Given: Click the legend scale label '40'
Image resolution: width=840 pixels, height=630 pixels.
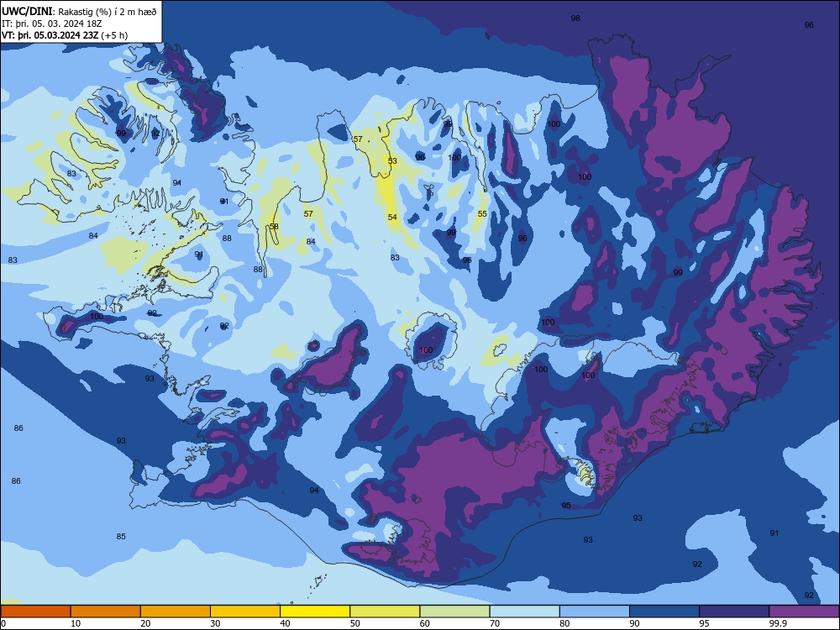Looking at the screenshot, I should coord(286,623).
